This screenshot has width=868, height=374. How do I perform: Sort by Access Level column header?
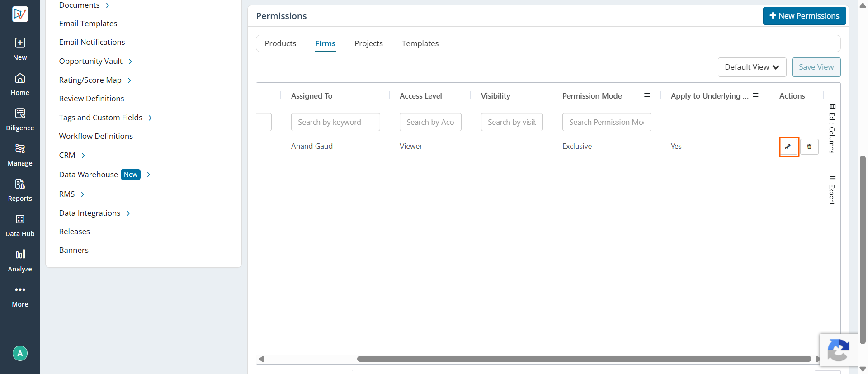click(420, 96)
